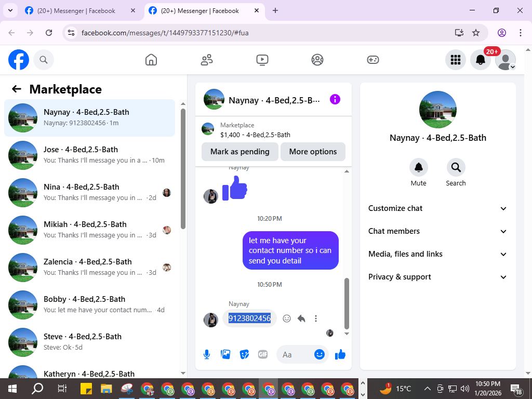Viewport: 532px width, 399px height.
Task: Choose a GIF using the GIF icon
Action: [x=263, y=354]
